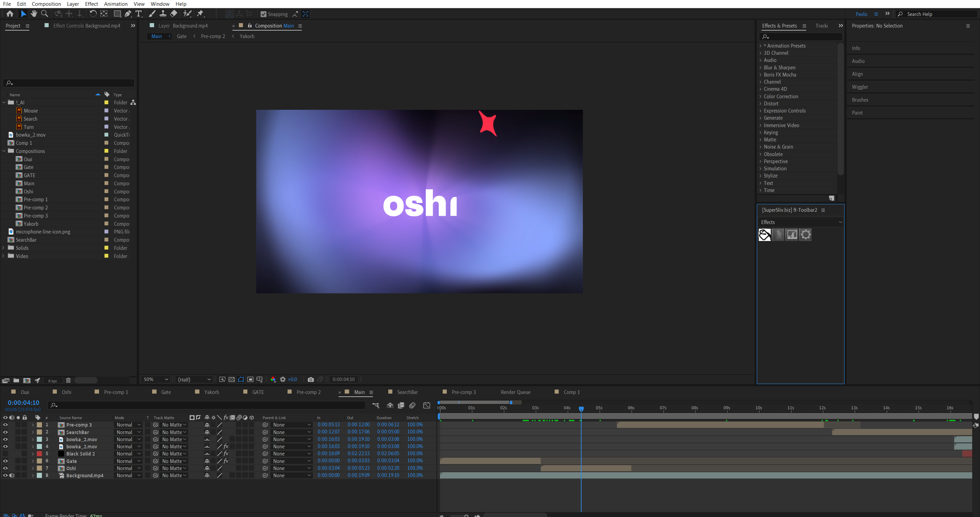Open the Animation menu
This screenshot has width=980, height=517.
pyautogui.click(x=116, y=4)
